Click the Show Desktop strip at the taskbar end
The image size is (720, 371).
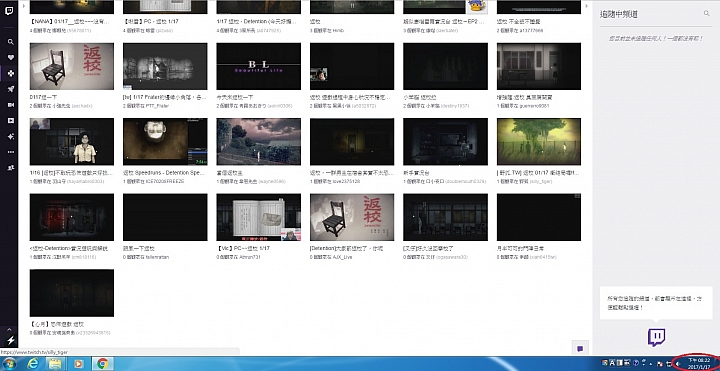[717, 364]
